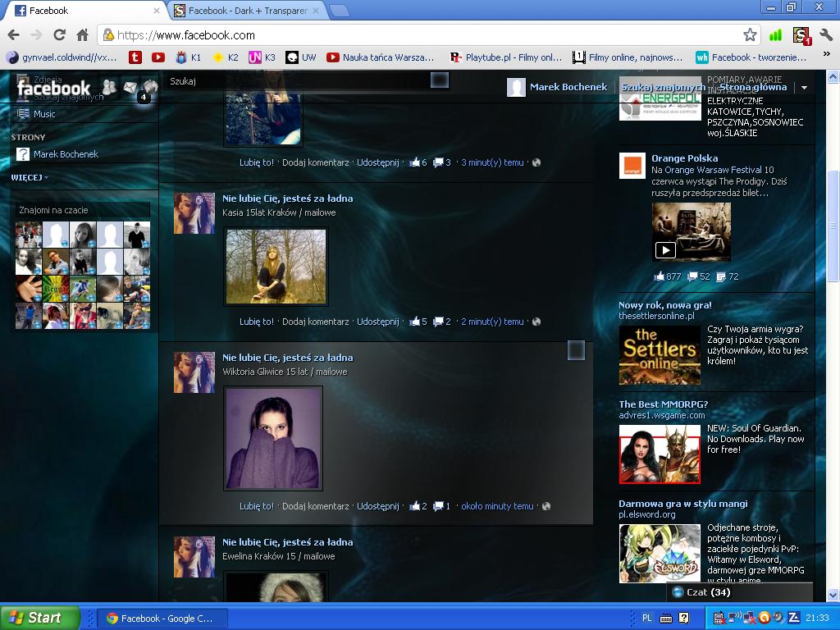This screenshot has width=840, height=630.
Task: Open the green bars extension icon
Action: (774, 35)
